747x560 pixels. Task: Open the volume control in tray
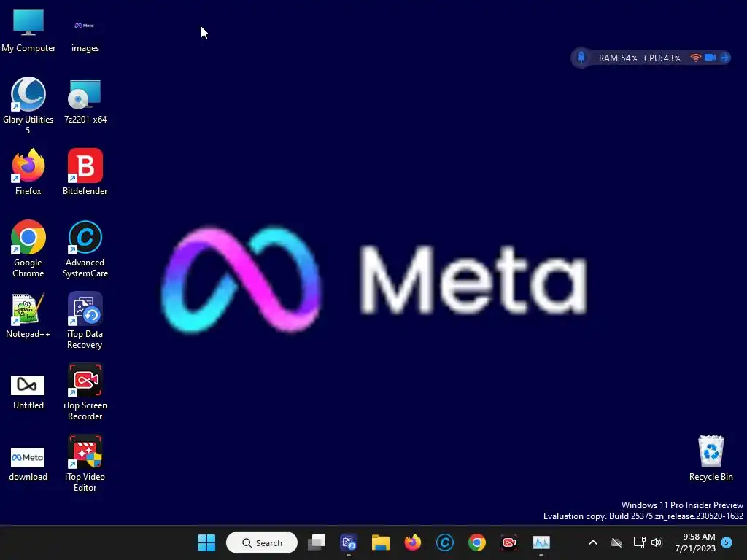pos(657,542)
